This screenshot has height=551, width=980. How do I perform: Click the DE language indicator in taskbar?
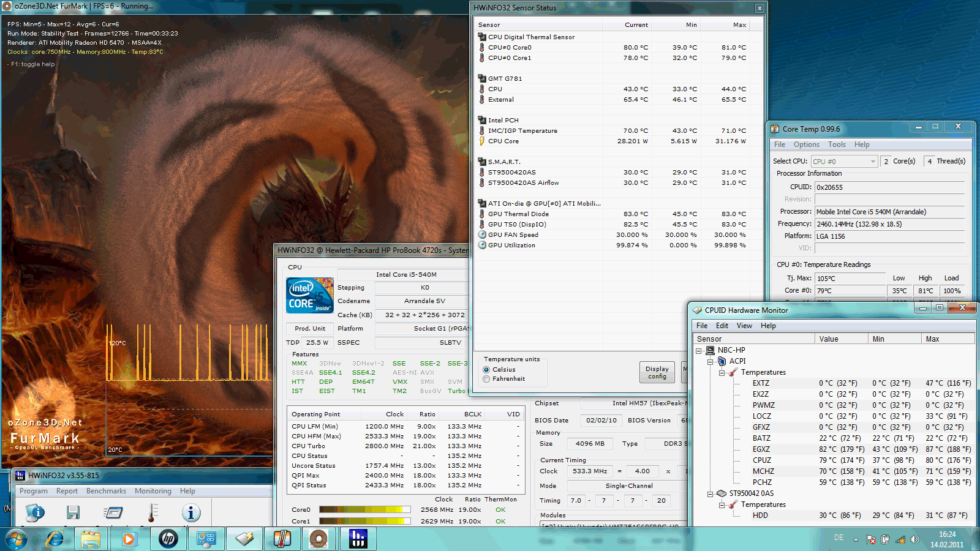pyautogui.click(x=839, y=538)
